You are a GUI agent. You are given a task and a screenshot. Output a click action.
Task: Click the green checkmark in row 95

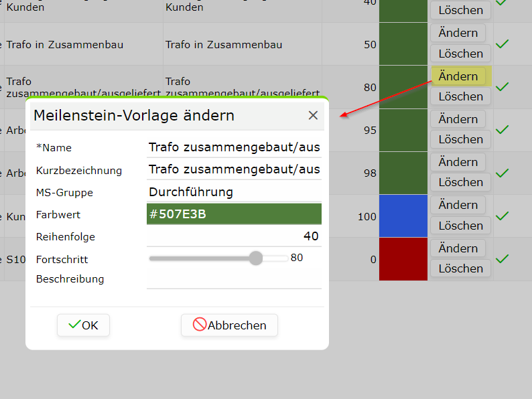tap(502, 129)
